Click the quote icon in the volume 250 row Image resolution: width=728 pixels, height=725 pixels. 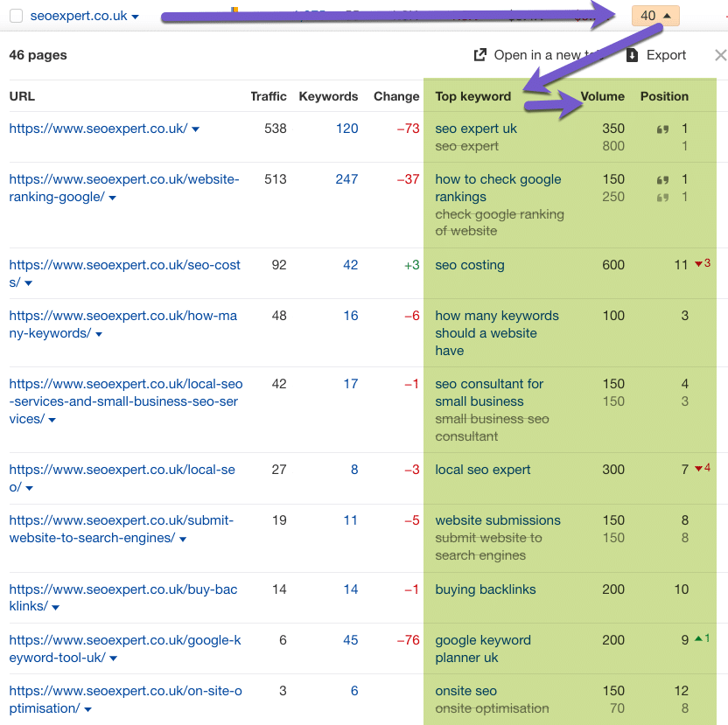[x=663, y=198]
